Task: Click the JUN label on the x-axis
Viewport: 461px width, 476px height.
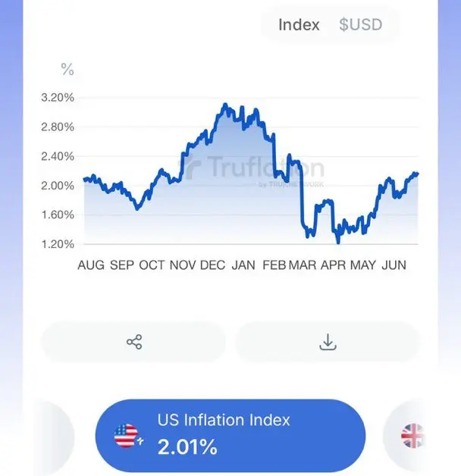Action: (x=394, y=265)
